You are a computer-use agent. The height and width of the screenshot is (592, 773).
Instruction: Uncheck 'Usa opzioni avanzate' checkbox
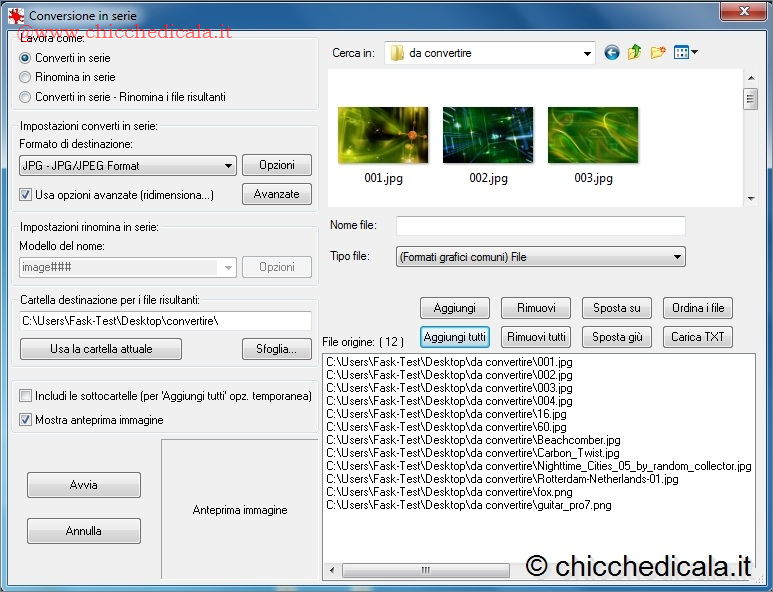tap(26, 195)
